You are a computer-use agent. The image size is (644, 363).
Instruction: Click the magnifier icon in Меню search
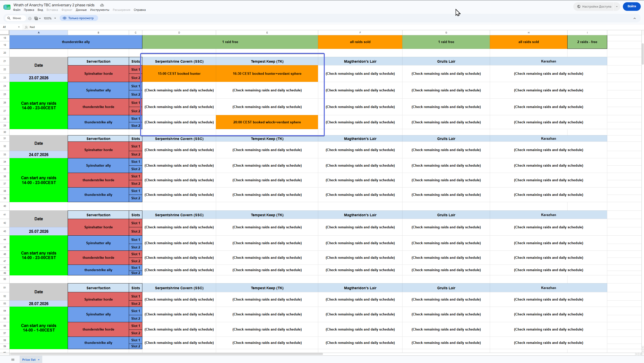click(x=9, y=18)
